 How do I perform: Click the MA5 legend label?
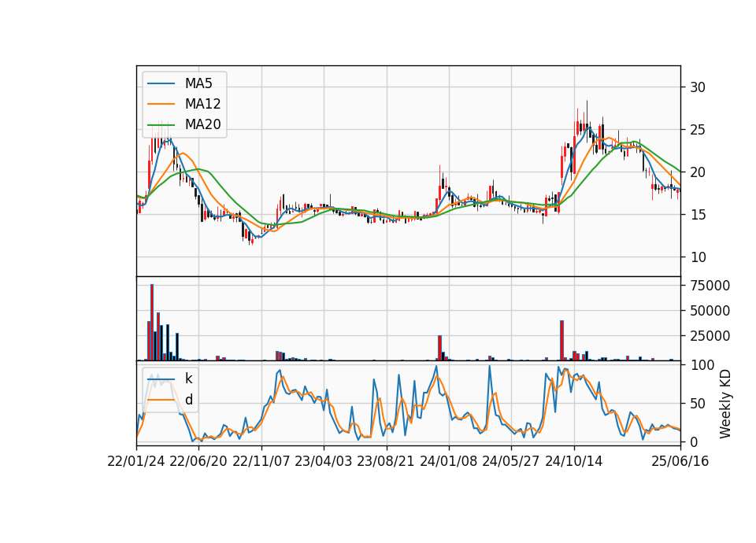pyautogui.click(x=198, y=83)
